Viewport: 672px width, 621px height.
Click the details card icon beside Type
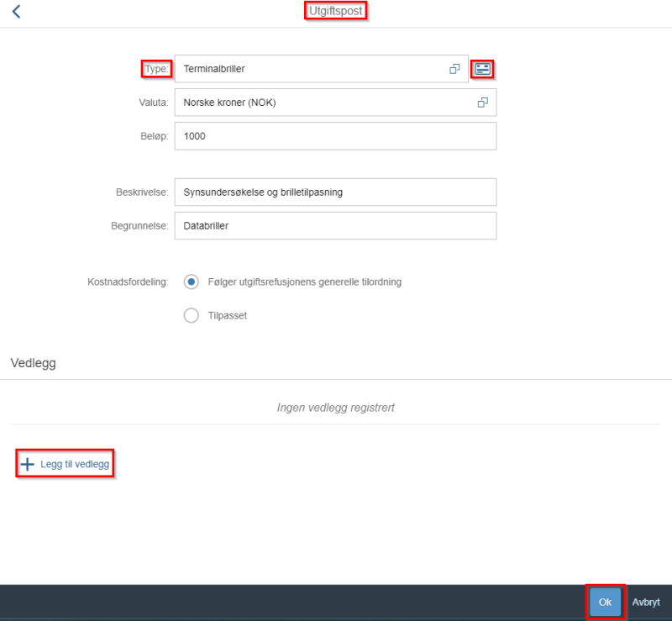[x=482, y=69]
